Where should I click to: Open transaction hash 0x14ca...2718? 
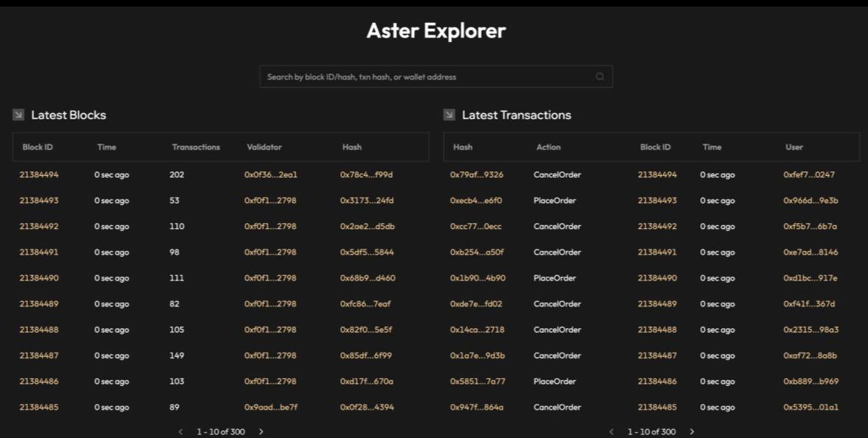coord(477,330)
